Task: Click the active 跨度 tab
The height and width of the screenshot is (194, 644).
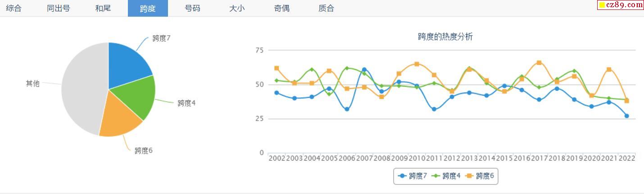Action: tap(148, 8)
